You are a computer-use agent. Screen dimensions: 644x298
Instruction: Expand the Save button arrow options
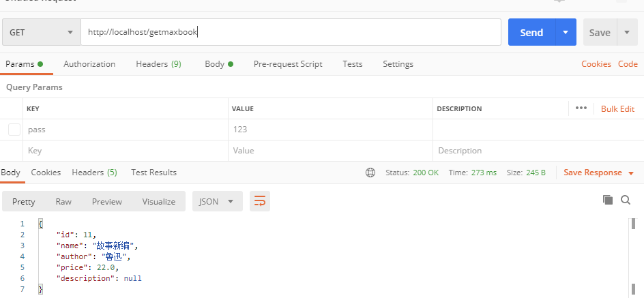[627, 32]
